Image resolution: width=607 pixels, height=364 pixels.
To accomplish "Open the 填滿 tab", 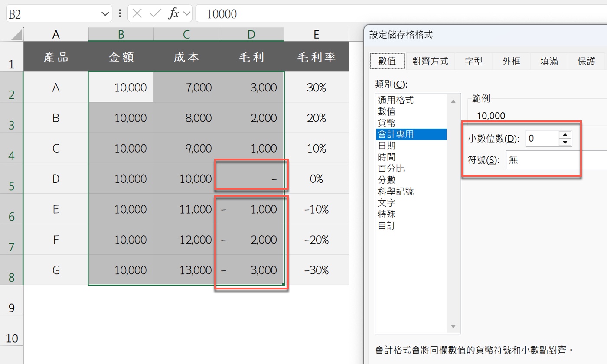I will (549, 61).
